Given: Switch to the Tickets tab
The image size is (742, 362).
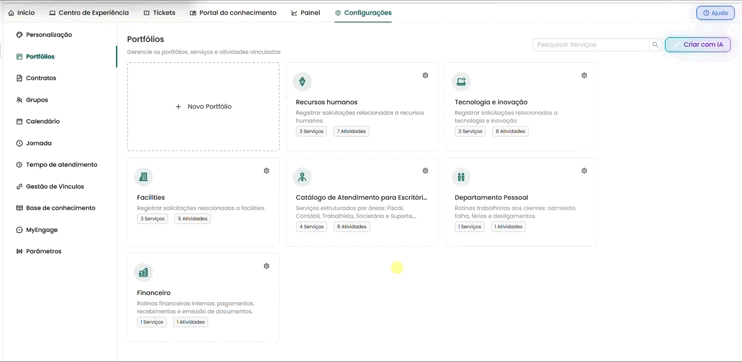Looking at the screenshot, I should (x=159, y=13).
